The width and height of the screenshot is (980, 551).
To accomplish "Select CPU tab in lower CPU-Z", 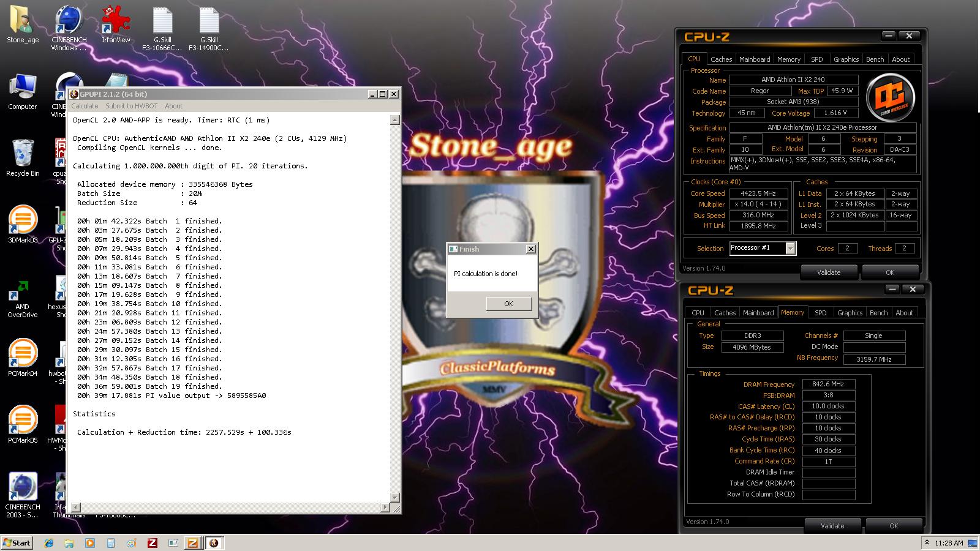I will click(698, 313).
